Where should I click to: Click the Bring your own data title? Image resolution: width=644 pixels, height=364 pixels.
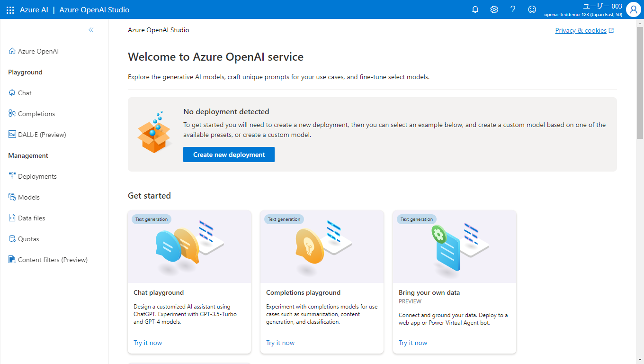pos(429,292)
